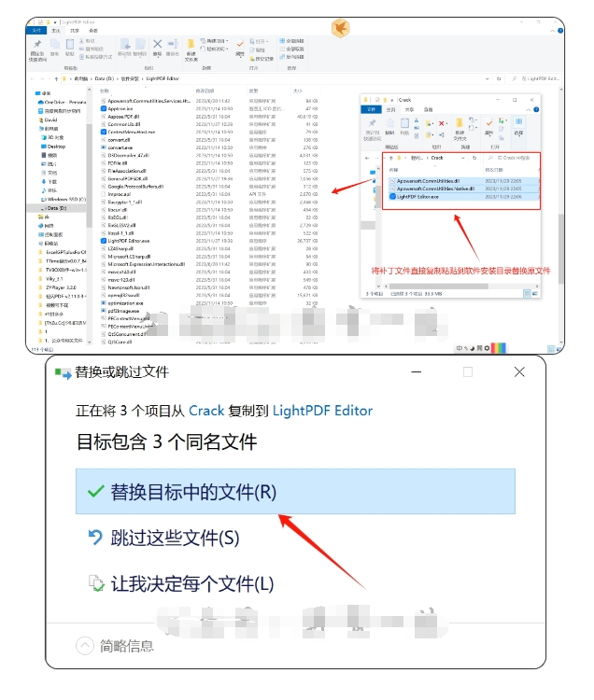Viewport: 594px width, 700px height.
Task: Open New item dropdown in main ribbon
Action: 214,41
